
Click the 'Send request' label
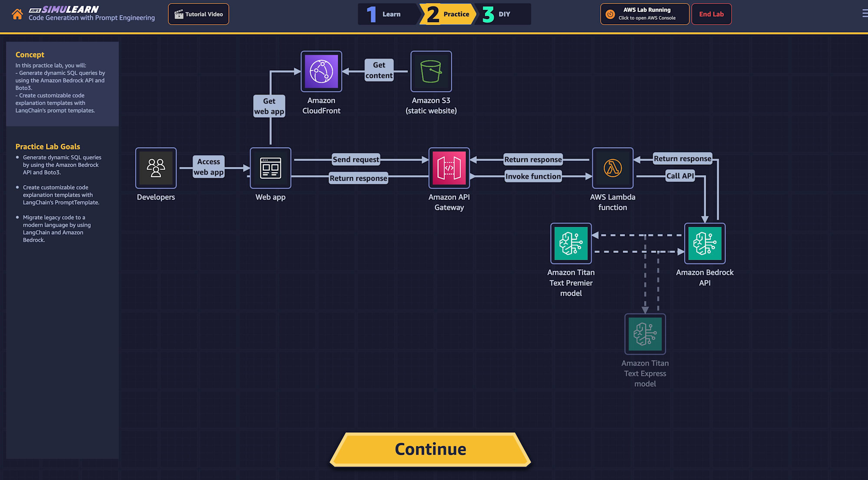tap(356, 160)
